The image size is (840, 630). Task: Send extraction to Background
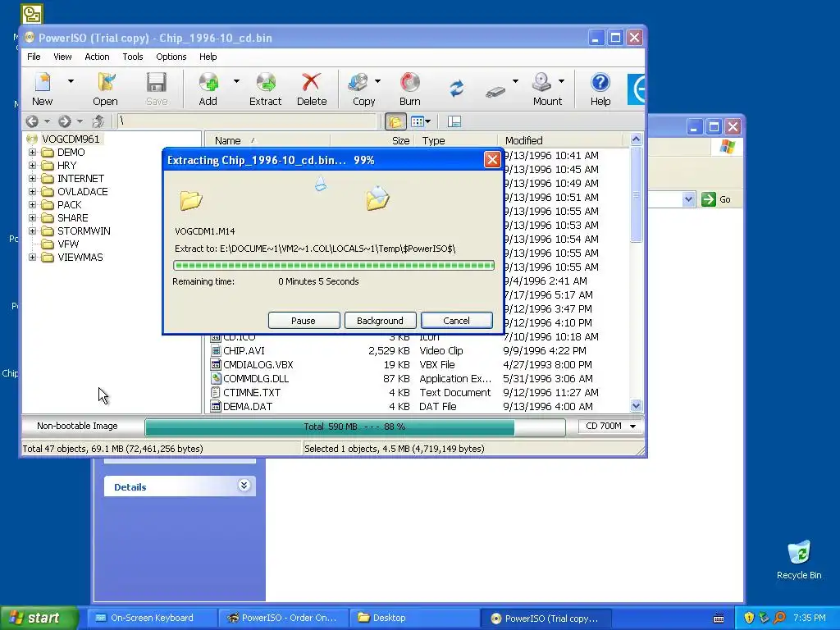click(380, 321)
